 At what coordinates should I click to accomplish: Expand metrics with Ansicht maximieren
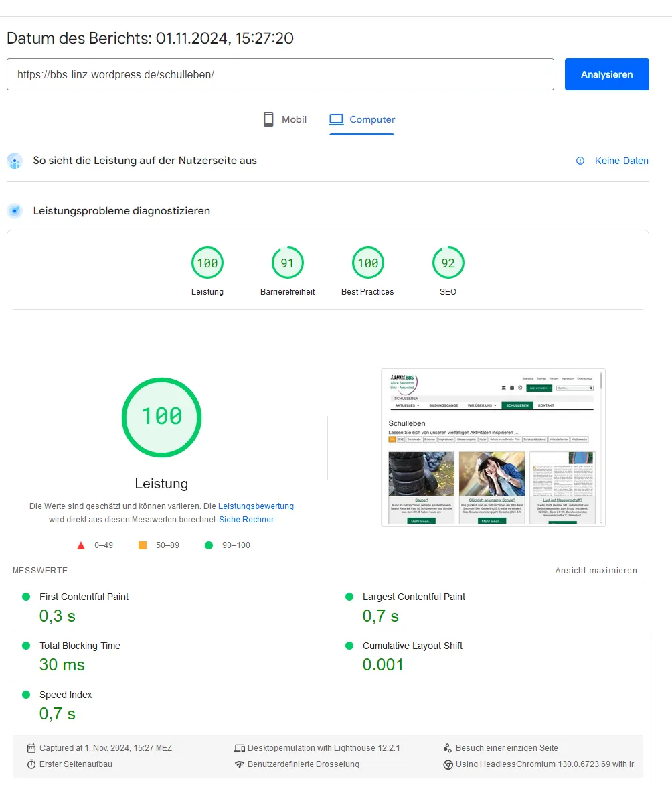click(x=596, y=570)
